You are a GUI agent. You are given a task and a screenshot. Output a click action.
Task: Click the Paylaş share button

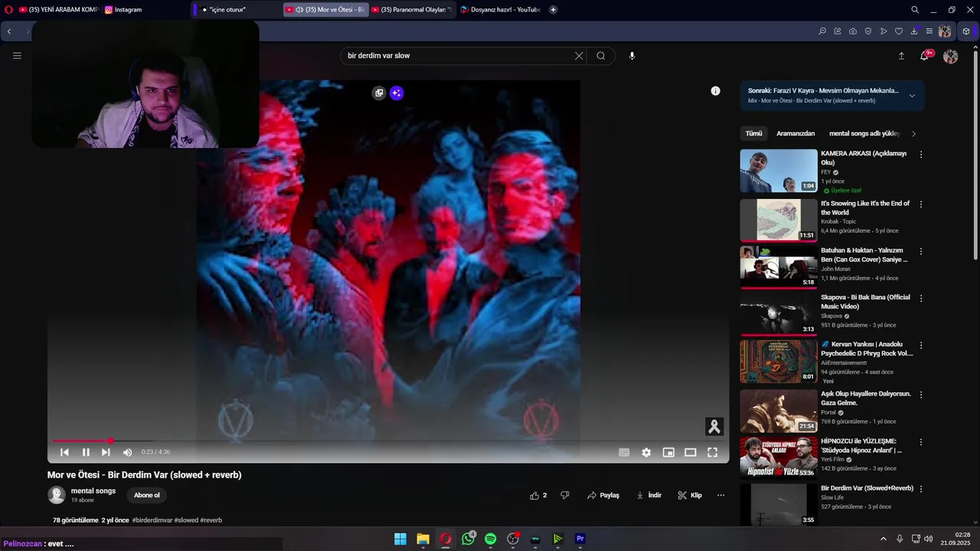point(603,495)
